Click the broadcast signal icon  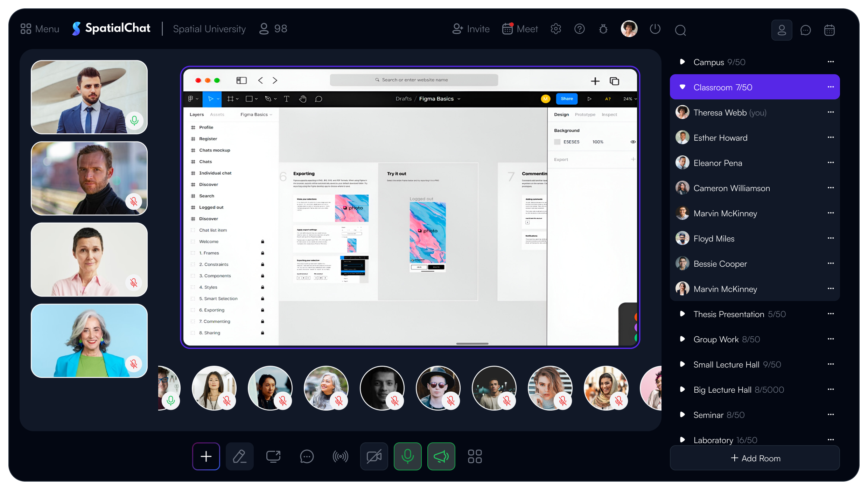coord(340,456)
